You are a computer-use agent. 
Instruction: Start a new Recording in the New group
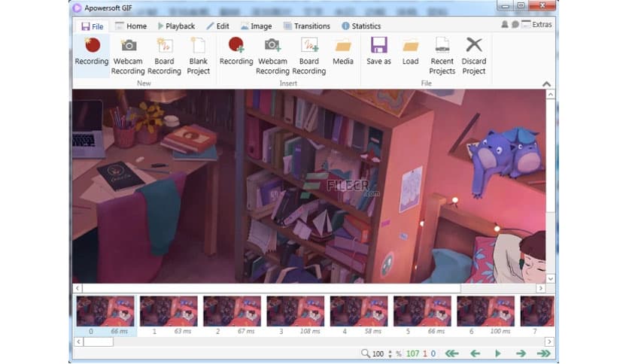92,55
